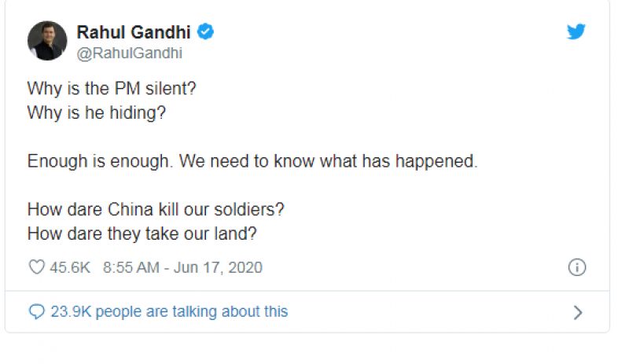Click the blue speech bubble reply icon
This screenshot has height=364, width=629.
(36, 312)
